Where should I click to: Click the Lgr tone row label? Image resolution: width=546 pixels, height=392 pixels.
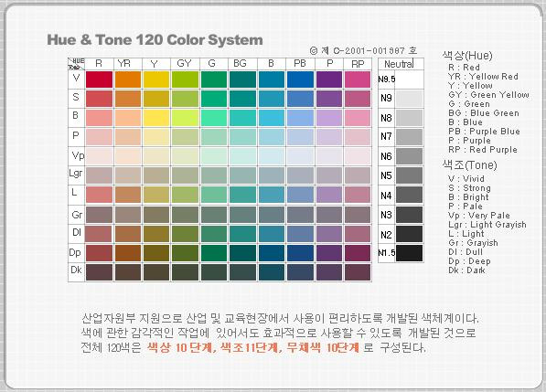(x=76, y=173)
